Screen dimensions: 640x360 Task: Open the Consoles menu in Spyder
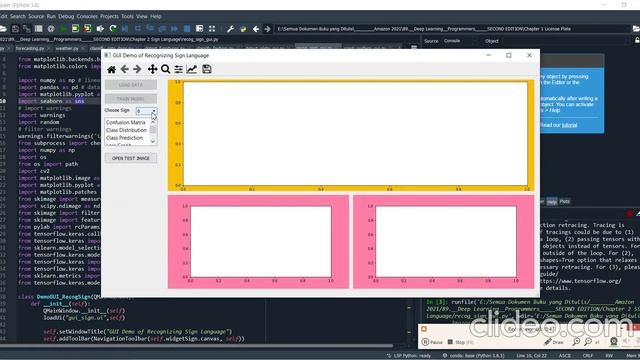click(x=87, y=16)
